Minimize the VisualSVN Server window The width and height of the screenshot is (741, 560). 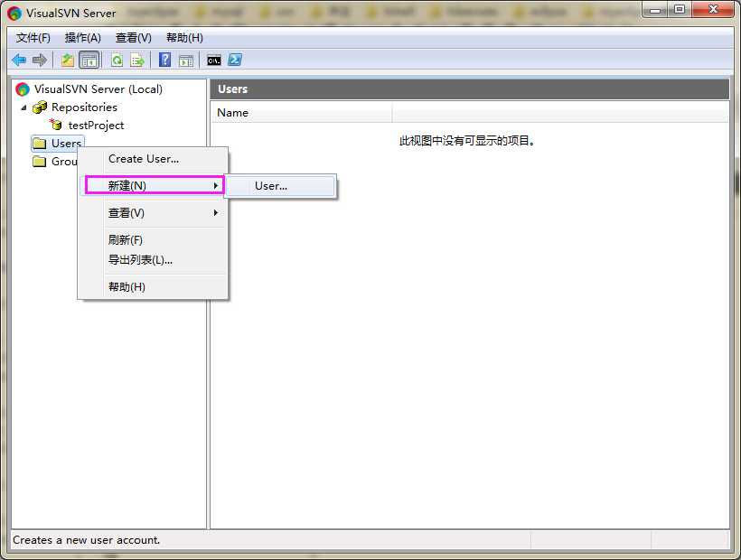[655, 9]
